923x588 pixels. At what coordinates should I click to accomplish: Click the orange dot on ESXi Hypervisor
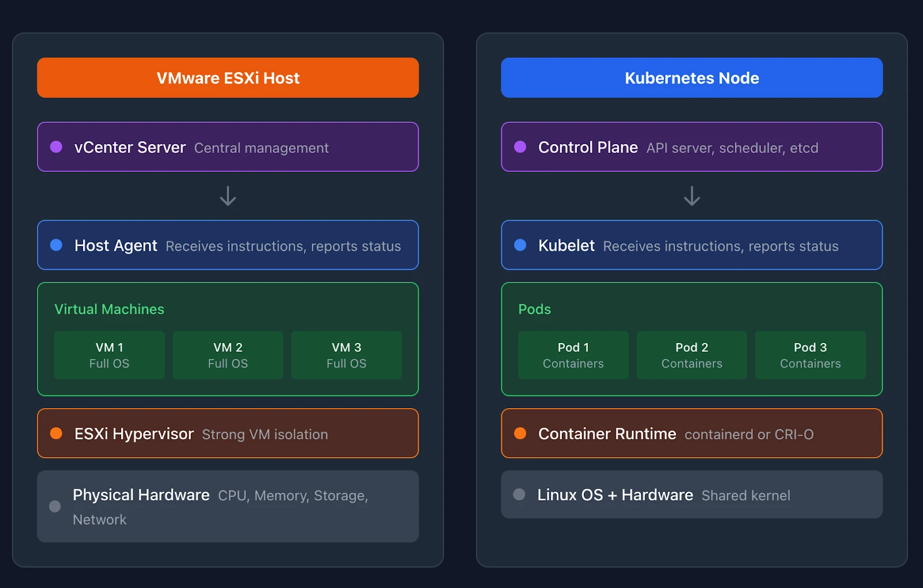pyautogui.click(x=56, y=434)
